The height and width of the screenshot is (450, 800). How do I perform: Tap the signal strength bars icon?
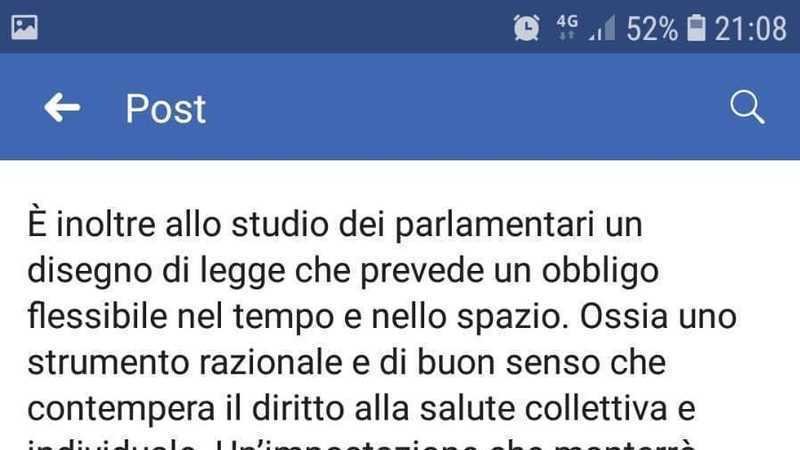(x=602, y=28)
